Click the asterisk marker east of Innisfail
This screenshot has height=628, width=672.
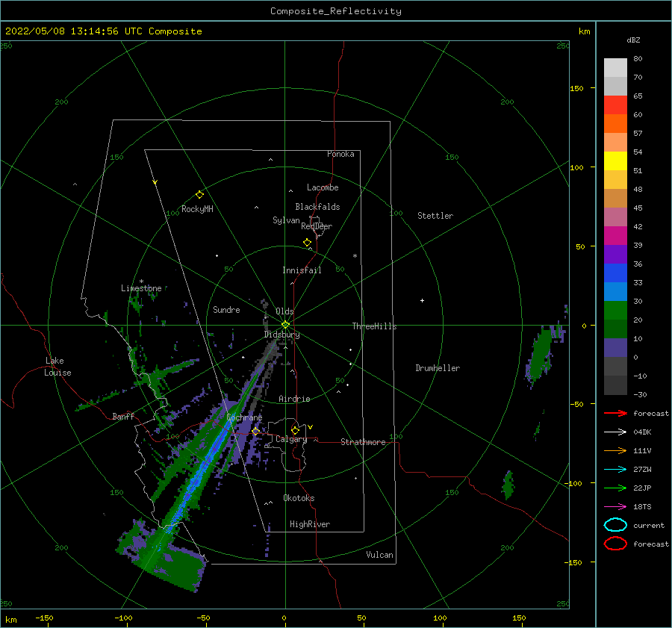[x=355, y=256]
